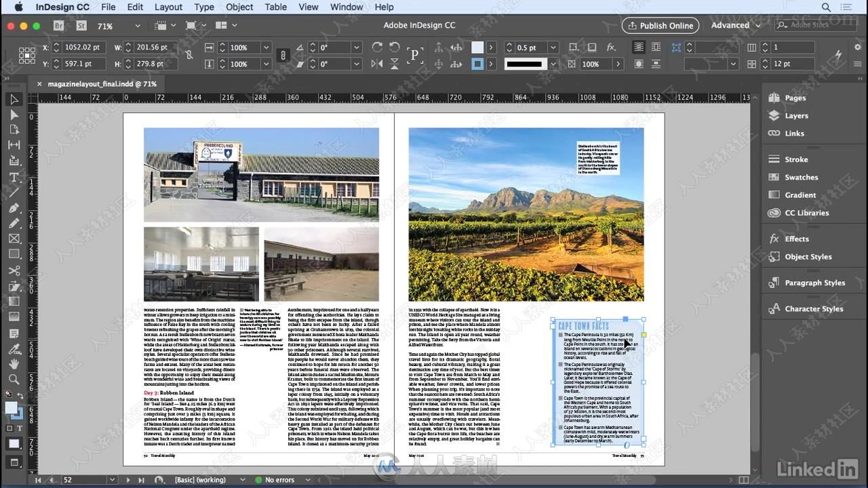868x488 pixels.
Task: Toggle constrain proportions for scaling percentages
Action: 283,56
